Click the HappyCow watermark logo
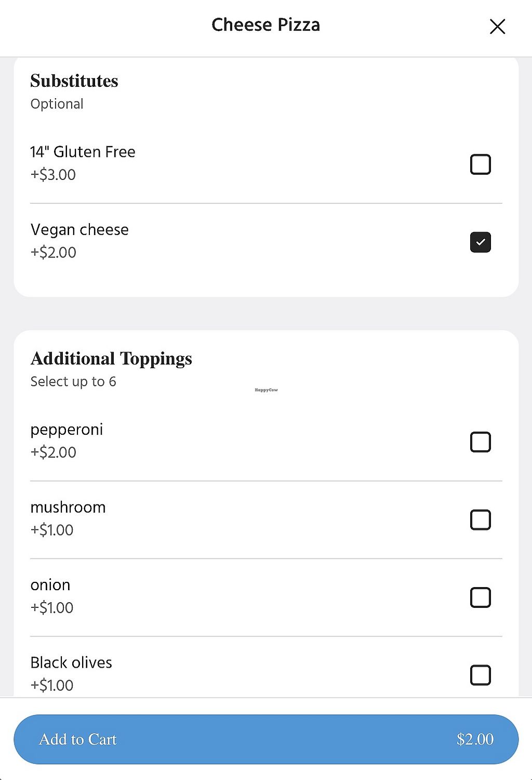Image resolution: width=532 pixels, height=780 pixels. click(266, 390)
